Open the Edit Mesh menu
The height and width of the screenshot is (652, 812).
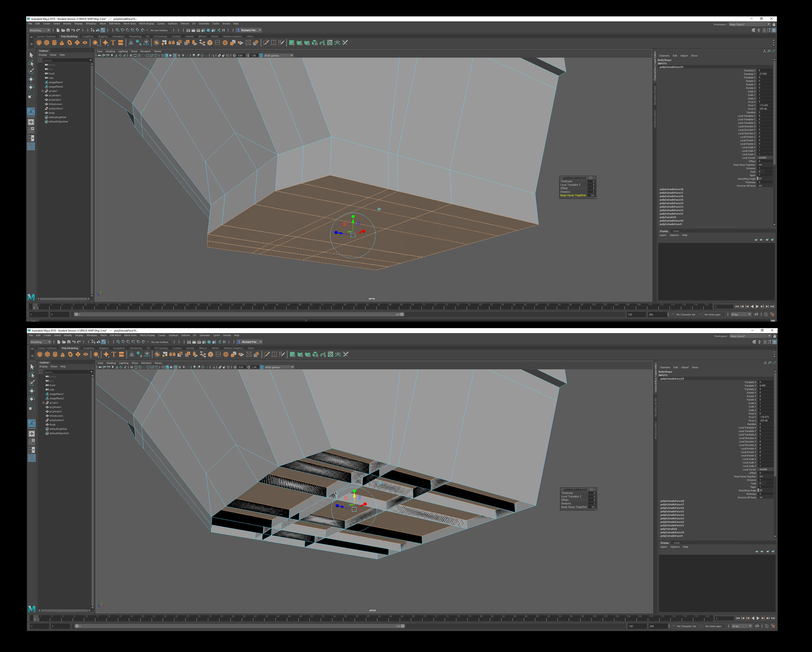[x=115, y=24]
